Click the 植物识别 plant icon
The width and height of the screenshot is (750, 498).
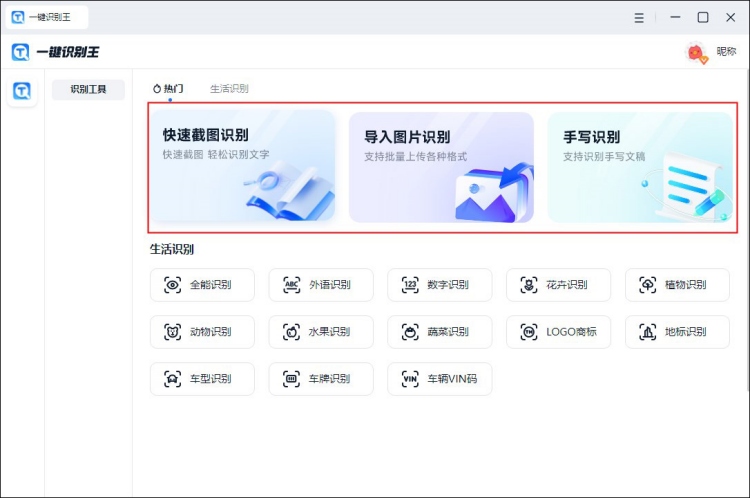point(648,285)
